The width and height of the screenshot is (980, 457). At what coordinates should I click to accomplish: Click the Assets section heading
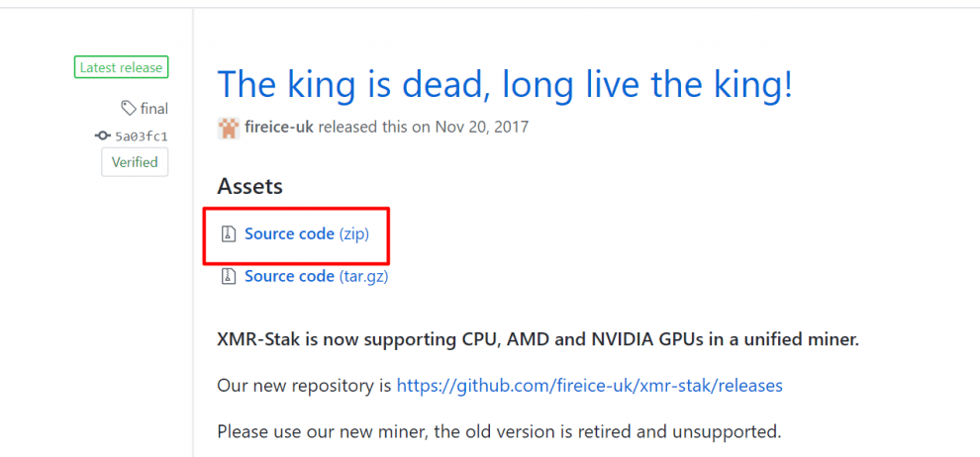[250, 186]
